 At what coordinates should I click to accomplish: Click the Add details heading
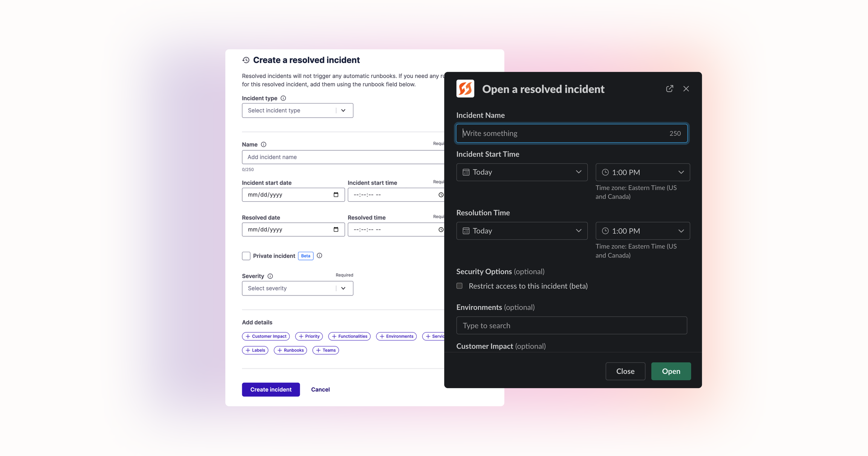tap(257, 322)
